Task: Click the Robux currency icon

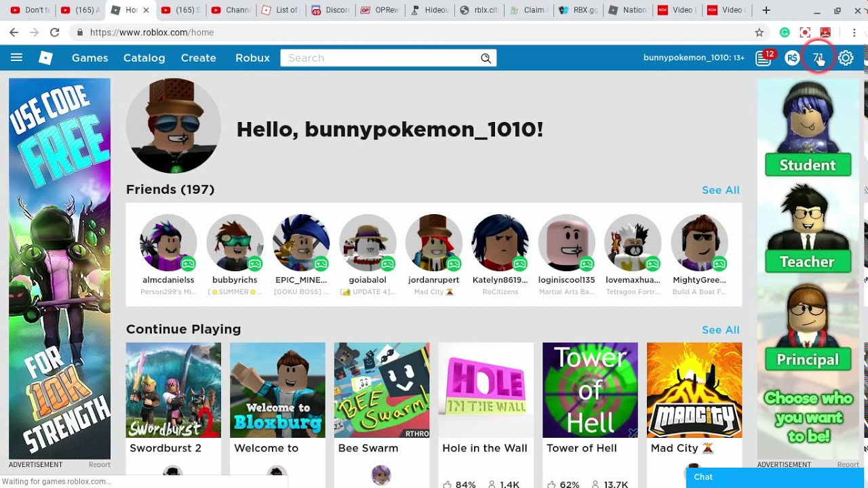Action: tap(792, 58)
